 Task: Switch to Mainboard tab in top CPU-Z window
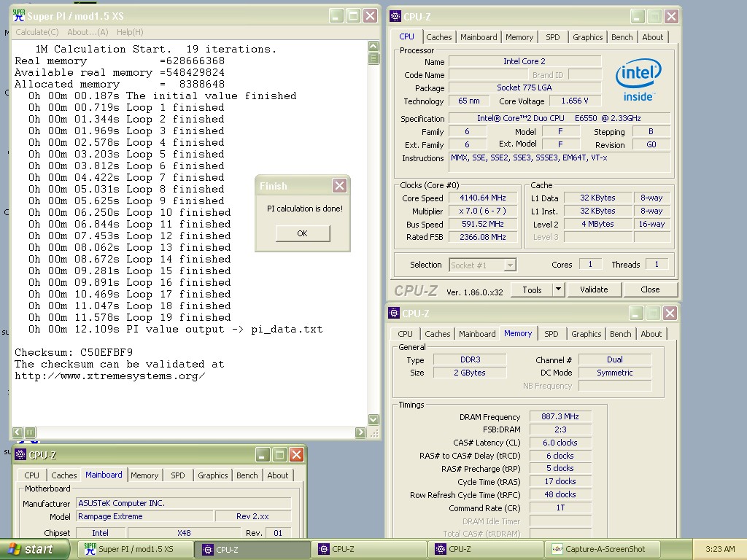[x=479, y=37]
